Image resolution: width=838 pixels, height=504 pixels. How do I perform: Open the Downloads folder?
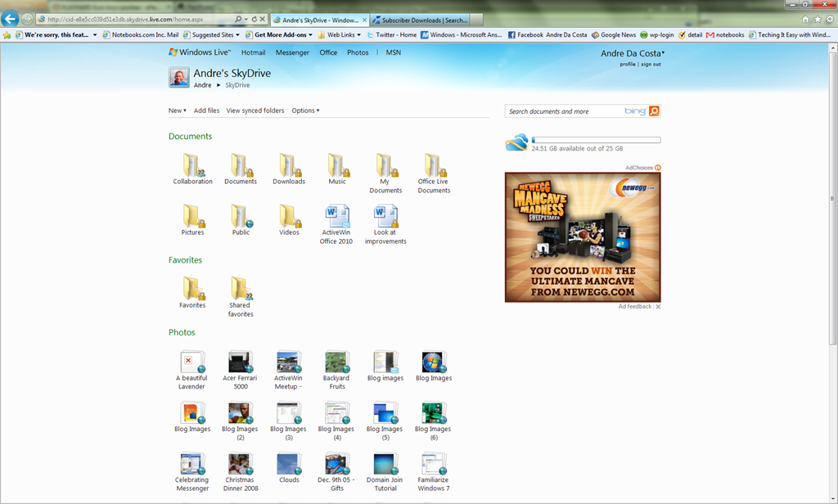[x=289, y=169]
